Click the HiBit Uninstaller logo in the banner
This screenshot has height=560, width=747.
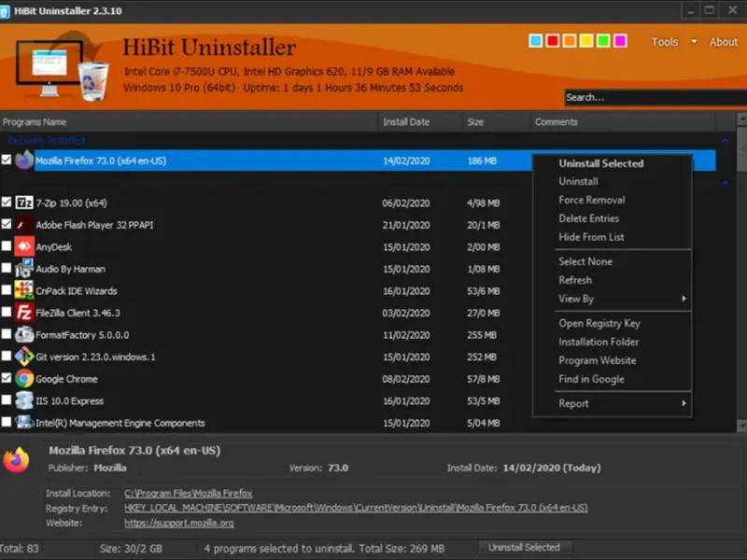(x=62, y=66)
